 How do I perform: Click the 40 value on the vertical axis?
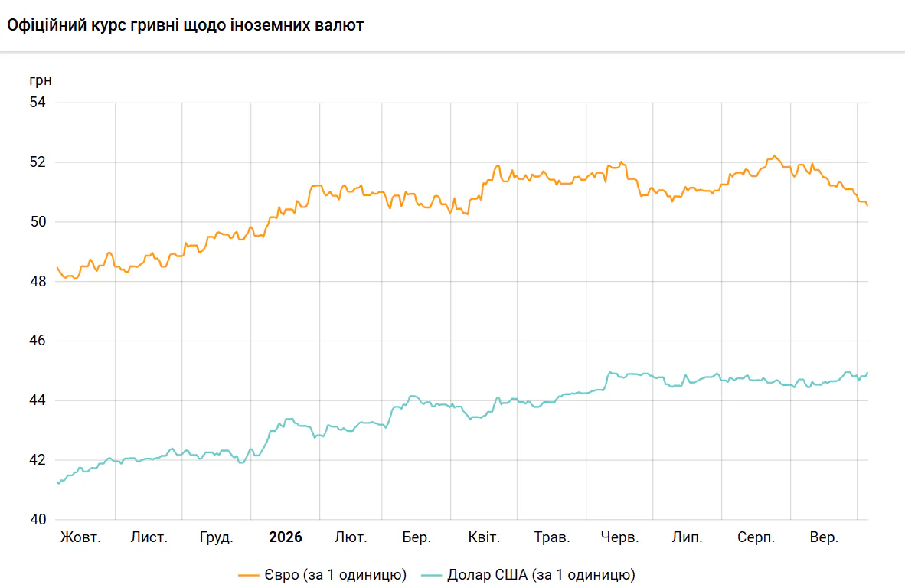tap(38, 519)
